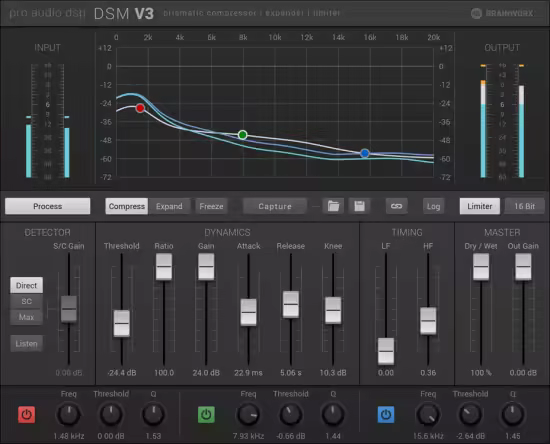The height and width of the screenshot is (444, 550).
Task: Click the Knee fader handle
Action: click(333, 310)
